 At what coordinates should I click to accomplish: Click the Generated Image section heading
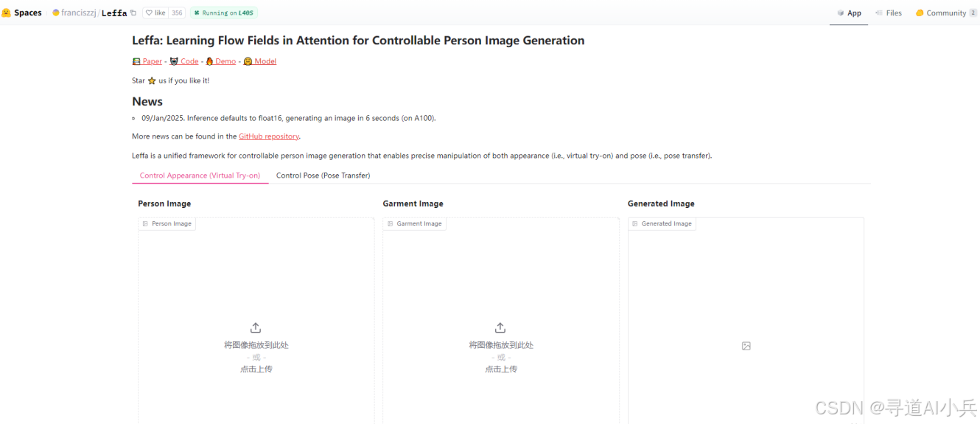661,204
